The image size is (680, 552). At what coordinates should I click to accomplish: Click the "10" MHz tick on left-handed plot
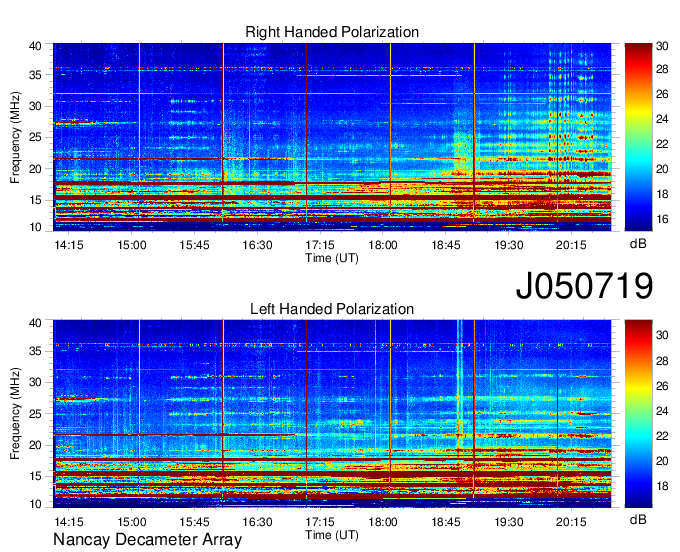(x=36, y=504)
